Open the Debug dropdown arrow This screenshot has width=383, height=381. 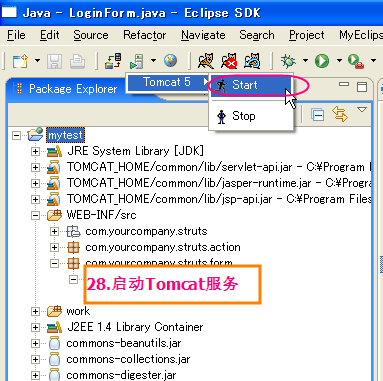tap(305, 61)
